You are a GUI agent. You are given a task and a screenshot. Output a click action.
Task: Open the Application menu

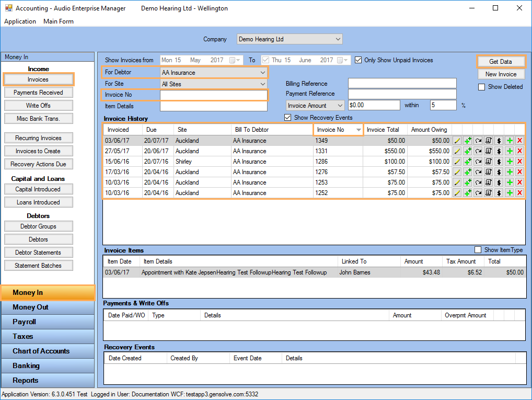pos(20,21)
